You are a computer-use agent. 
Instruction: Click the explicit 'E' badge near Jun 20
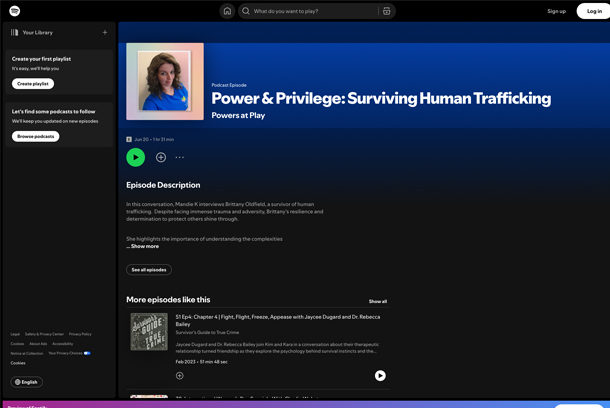point(129,139)
